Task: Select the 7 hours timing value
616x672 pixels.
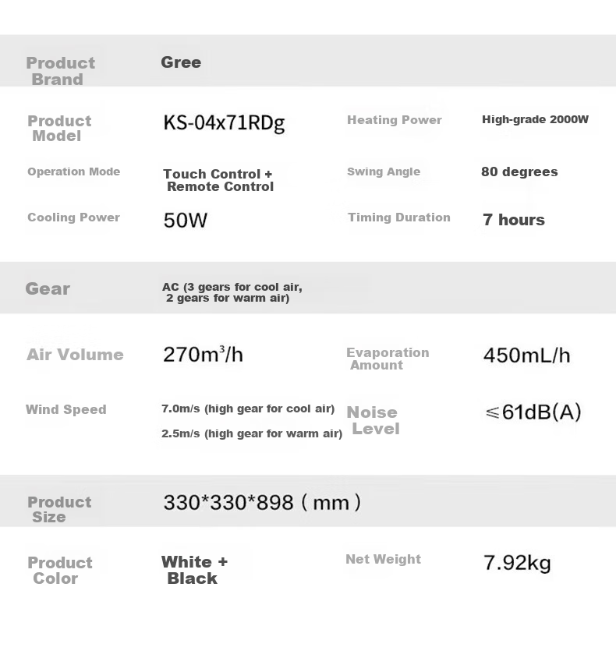Action: click(x=514, y=220)
